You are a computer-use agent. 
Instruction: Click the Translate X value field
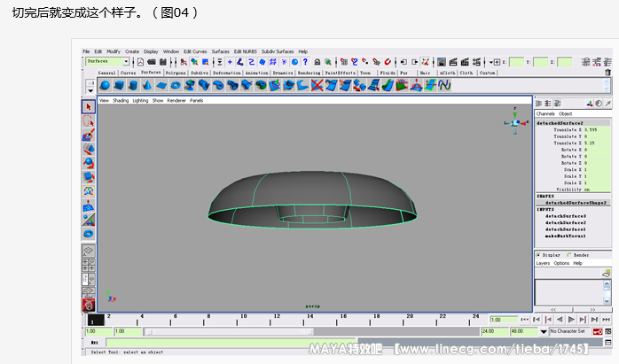[x=597, y=129]
